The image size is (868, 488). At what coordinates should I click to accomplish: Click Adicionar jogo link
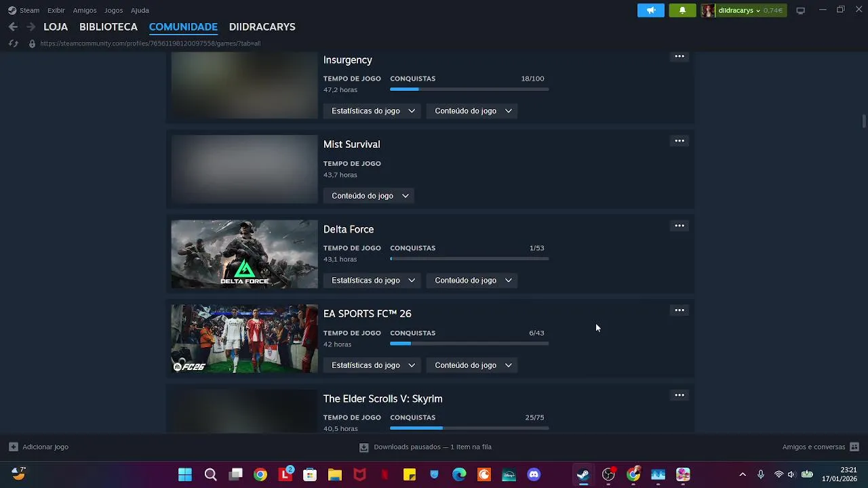pos(45,447)
